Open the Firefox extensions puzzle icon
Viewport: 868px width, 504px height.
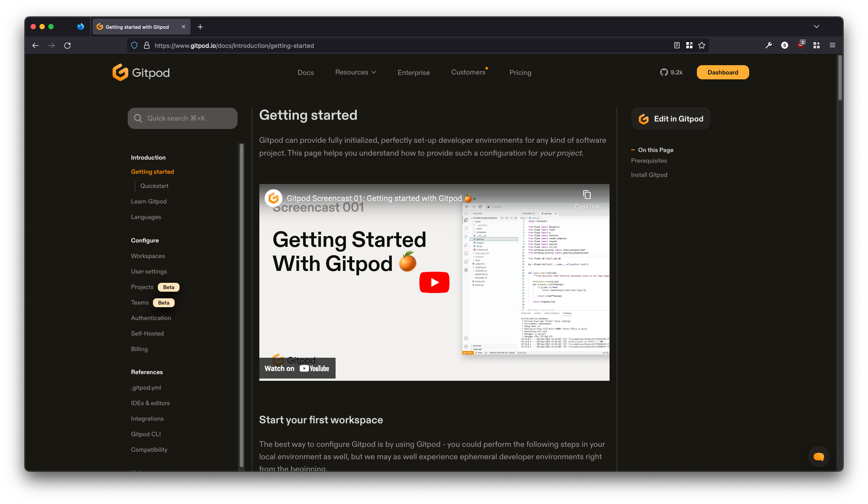816,45
